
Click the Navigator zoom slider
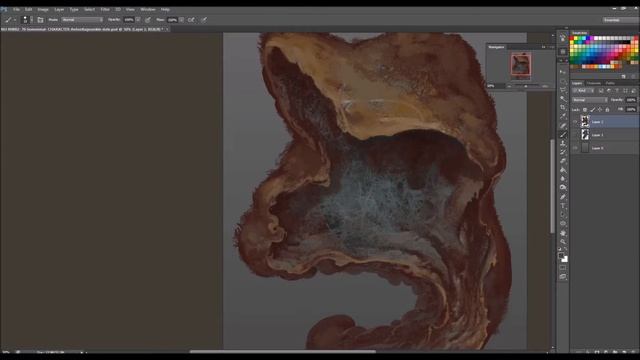pyautogui.click(x=527, y=86)
